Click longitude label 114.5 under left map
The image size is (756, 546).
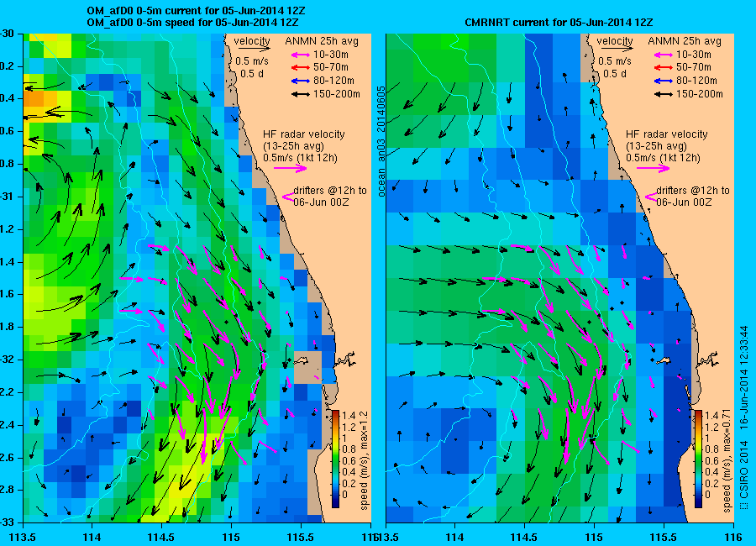(161, 537)
